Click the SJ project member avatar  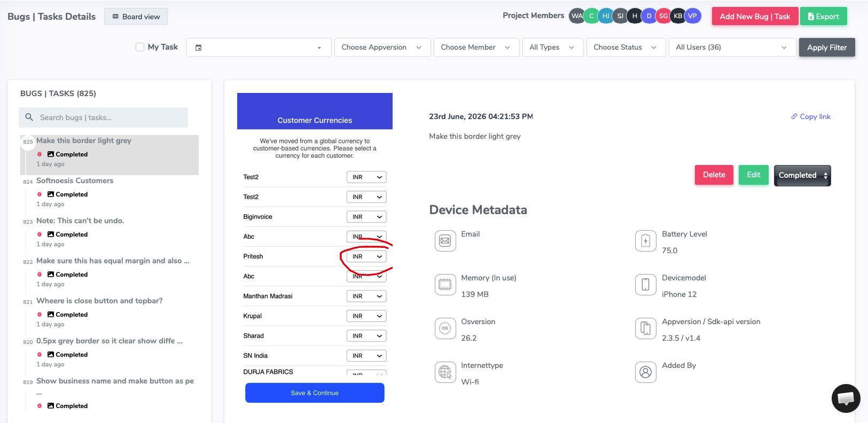[620, 16]
